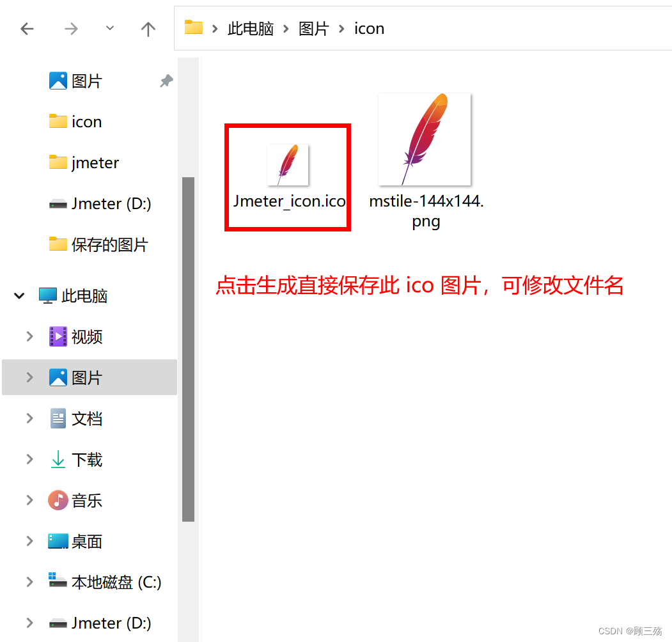Click the folder icon in address bar
Viewport: 672px width, 642px height.
coord(194,27)
